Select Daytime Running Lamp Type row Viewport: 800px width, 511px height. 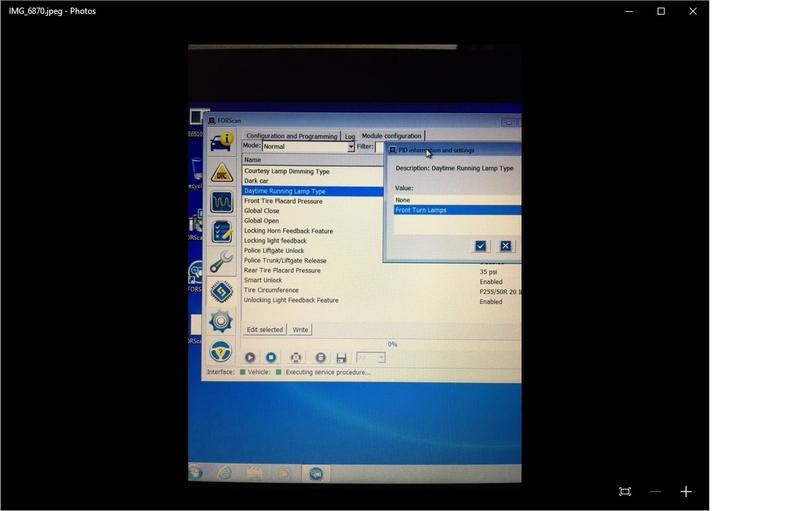coord(312,191)
